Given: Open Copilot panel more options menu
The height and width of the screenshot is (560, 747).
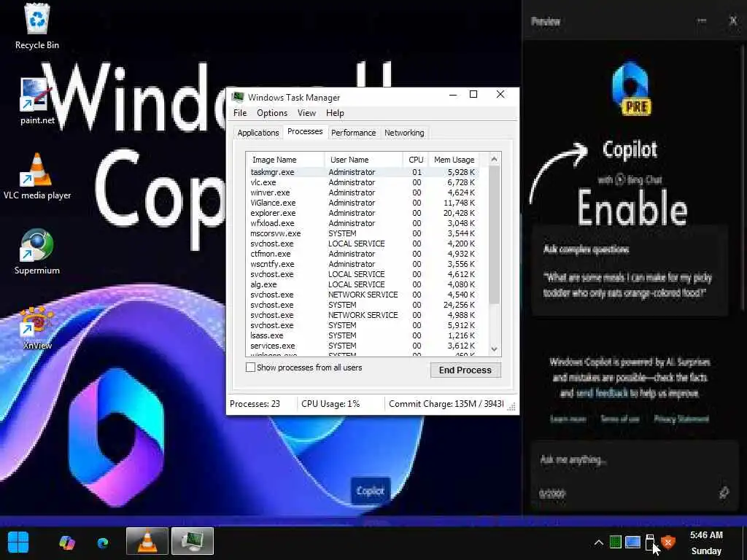Looking at the screenshot, I should (x=701, y=20).
